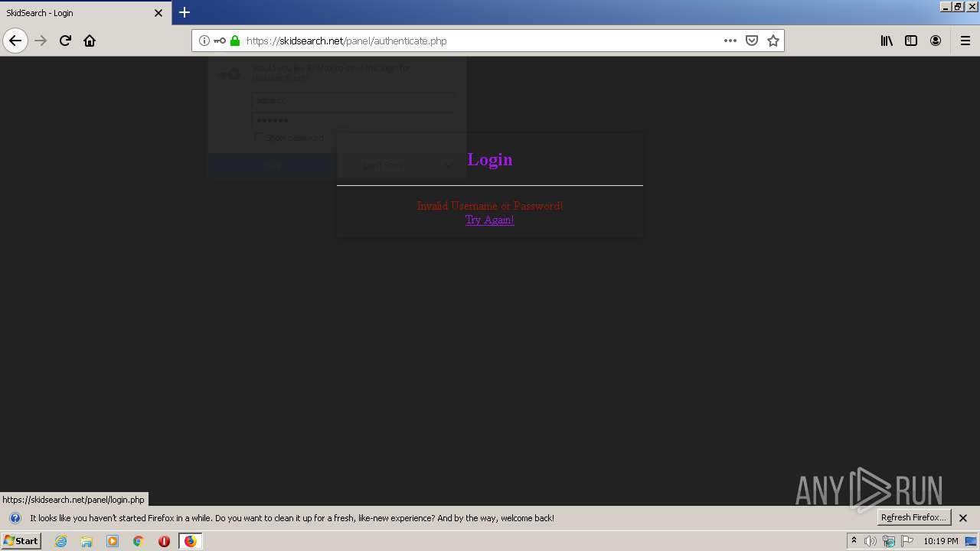Save page to Pocket

click(752, 41)
